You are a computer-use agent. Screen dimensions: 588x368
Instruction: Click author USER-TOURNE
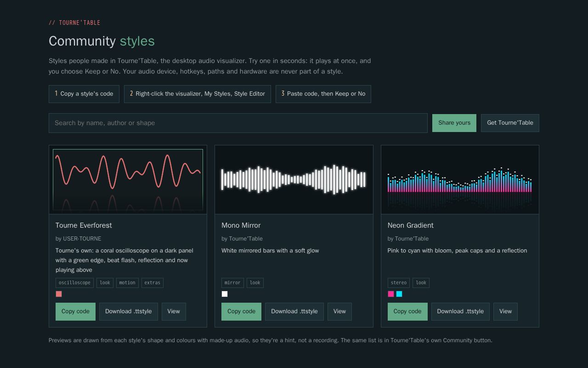(x=82, y=239)
